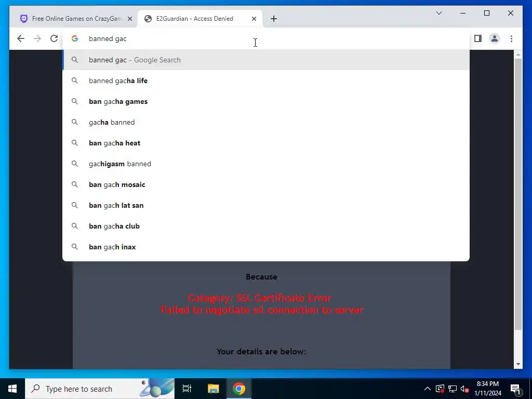Click the taskbar 'Type here to search' box
The width and height of the screenshot is (532, 399).
tap(100, 389)
